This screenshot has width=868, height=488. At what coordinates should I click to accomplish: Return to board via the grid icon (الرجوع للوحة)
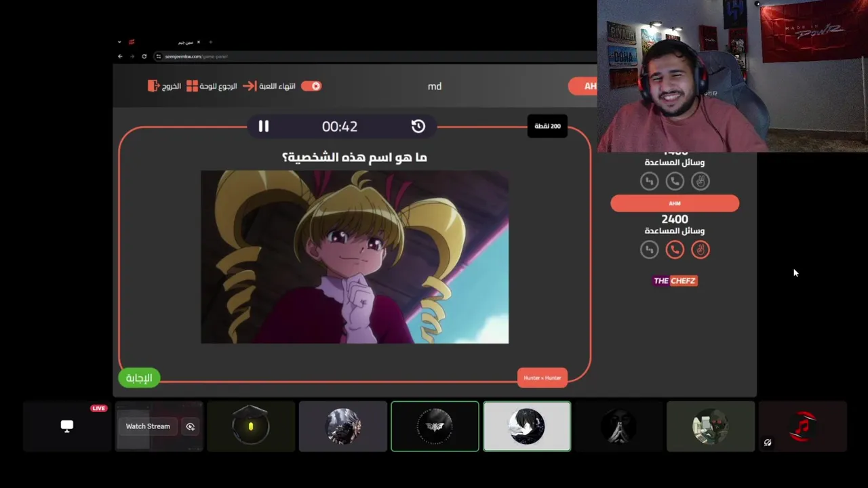pyautogui.click(x=193, y=86)
